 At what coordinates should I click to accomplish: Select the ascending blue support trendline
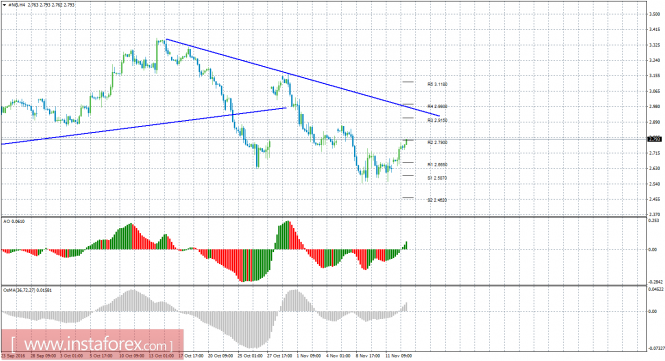coord(144,126)
